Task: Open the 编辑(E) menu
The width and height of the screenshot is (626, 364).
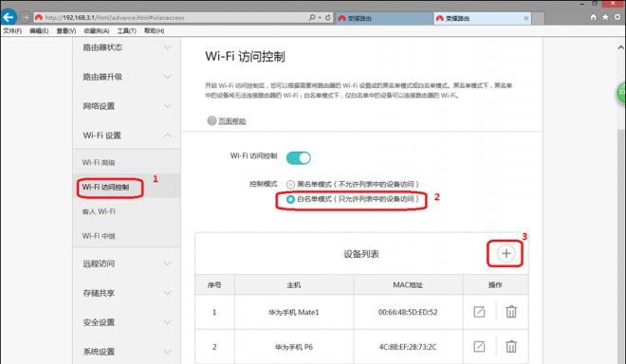Action: 39,30
